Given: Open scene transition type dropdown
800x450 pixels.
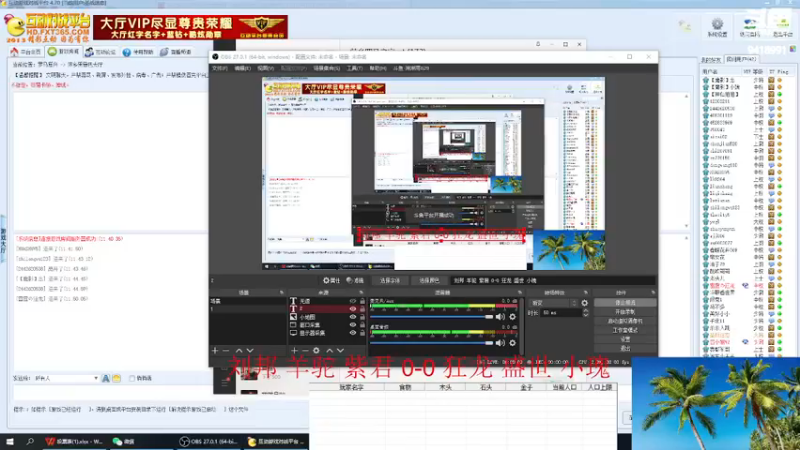Looking at the screenshot, I should point(553,303).
